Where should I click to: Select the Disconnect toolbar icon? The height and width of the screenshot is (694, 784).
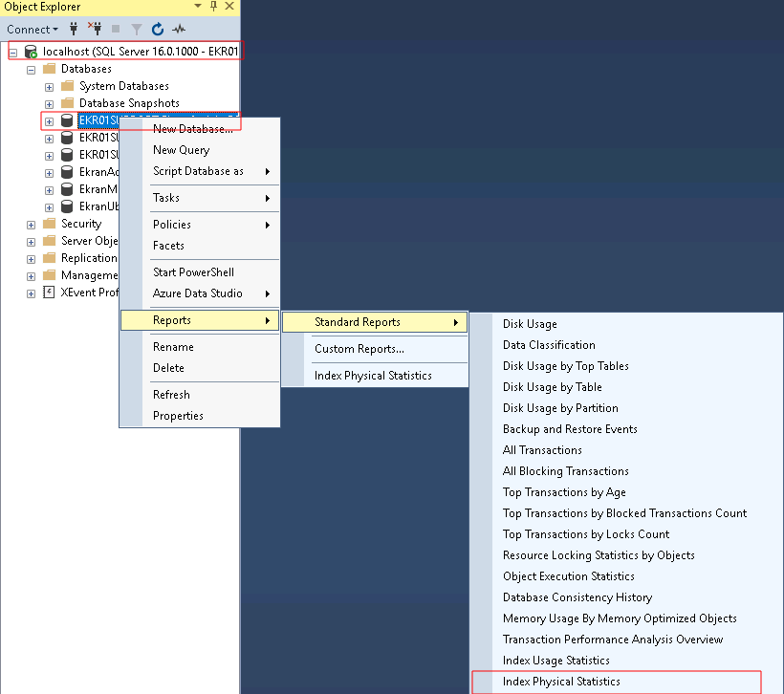96,30
